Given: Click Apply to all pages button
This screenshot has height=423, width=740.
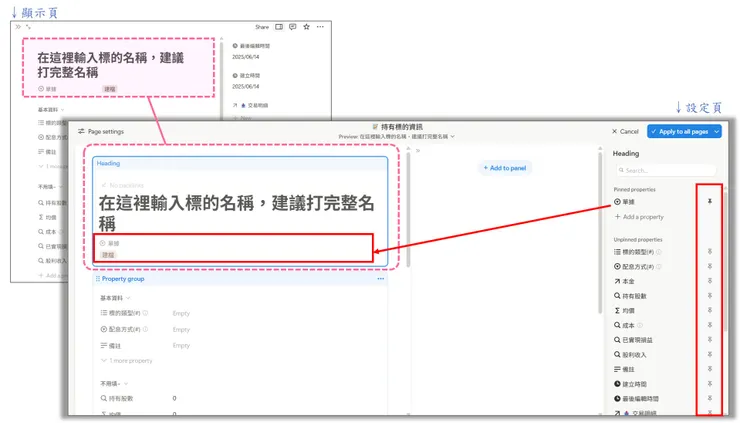Looking at the screenshot, I should [x=680, y=131].
